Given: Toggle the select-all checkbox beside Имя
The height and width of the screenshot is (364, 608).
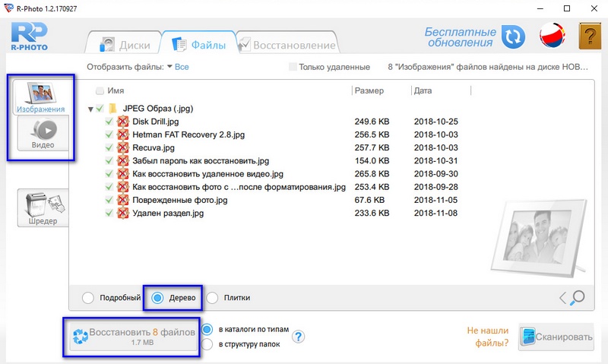Looking at the screenshot, I should [x=100, y=90].
